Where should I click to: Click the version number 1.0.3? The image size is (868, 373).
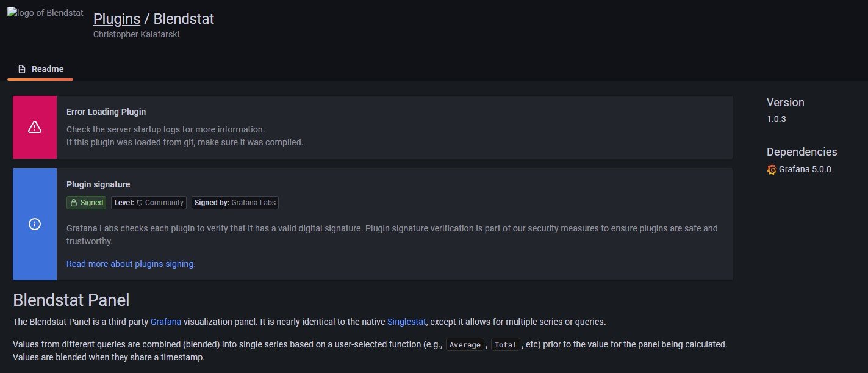click(776, 119)
